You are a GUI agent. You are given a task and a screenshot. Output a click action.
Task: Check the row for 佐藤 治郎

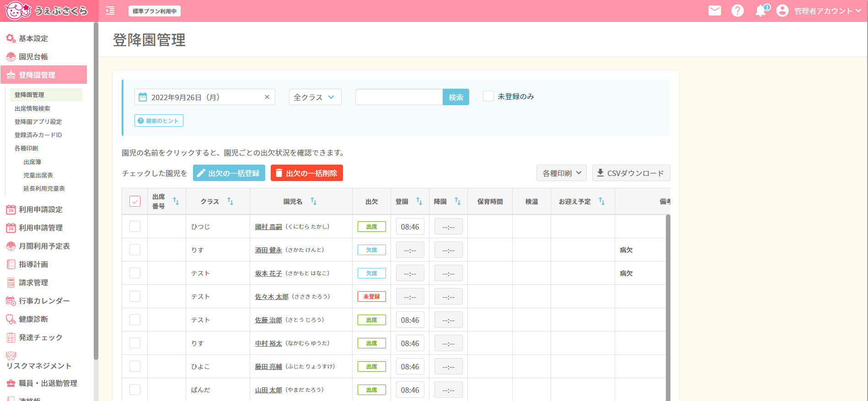tap(135, 320)
